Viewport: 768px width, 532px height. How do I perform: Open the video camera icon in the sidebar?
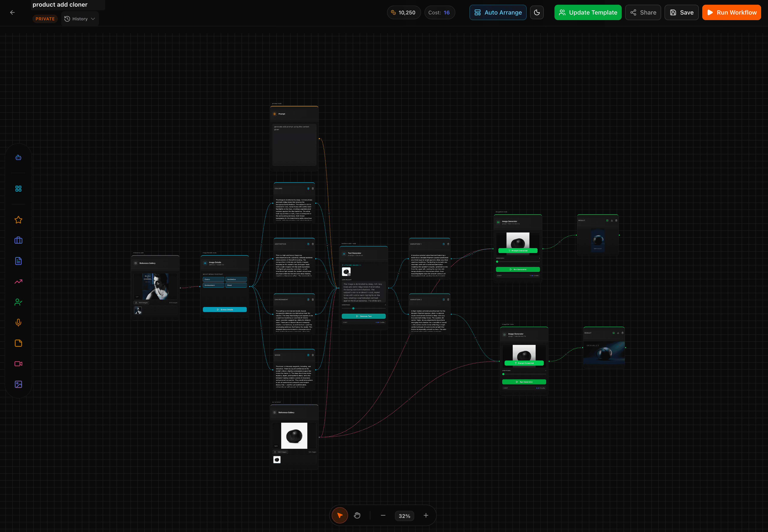18,364
